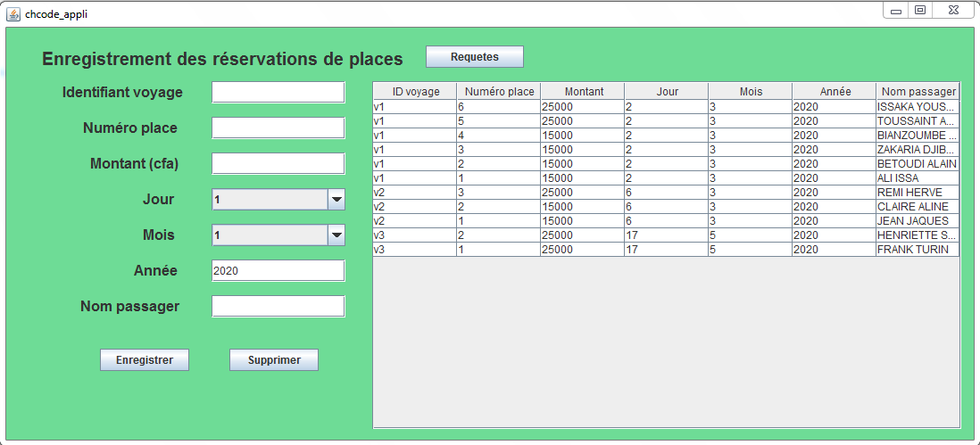This screenshot has width=980, height=445.
Task: Click the Supprimer button
Action: pyautogui.click(x=274, y=360)
